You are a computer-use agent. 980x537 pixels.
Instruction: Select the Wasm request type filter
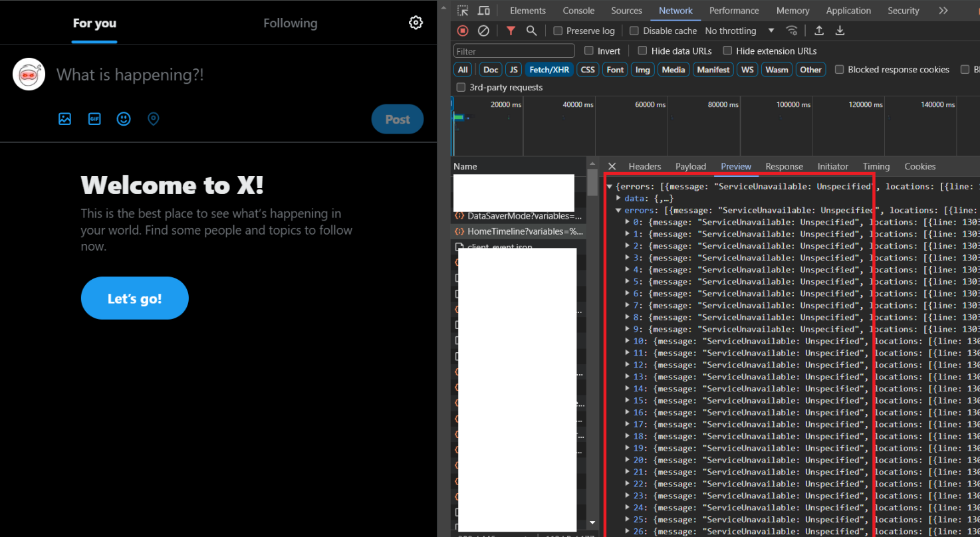(777, 69)
